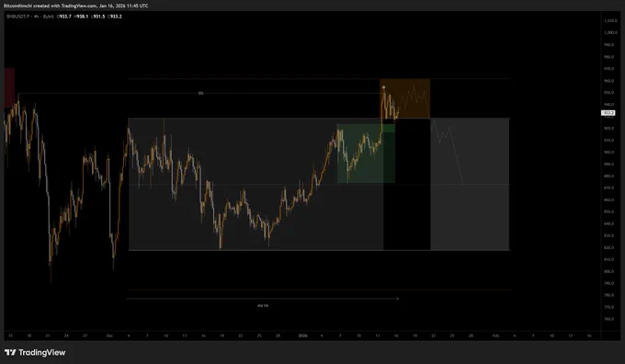Click the 760.0 price axis label

click(x=609, y=319)
